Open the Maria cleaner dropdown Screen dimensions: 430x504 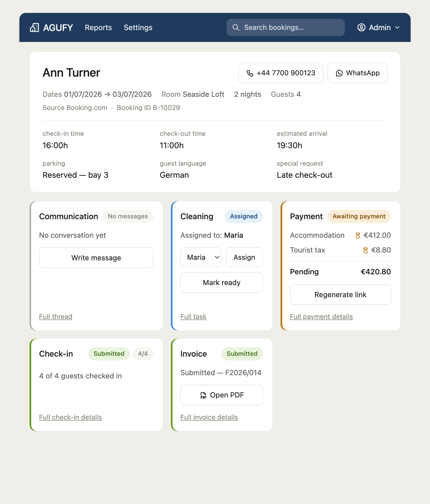coord(201,257)
